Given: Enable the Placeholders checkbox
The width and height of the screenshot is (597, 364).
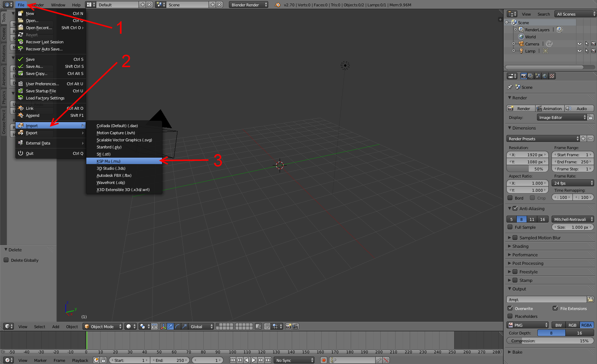Looking at the screenshot, I should [510, 316].
